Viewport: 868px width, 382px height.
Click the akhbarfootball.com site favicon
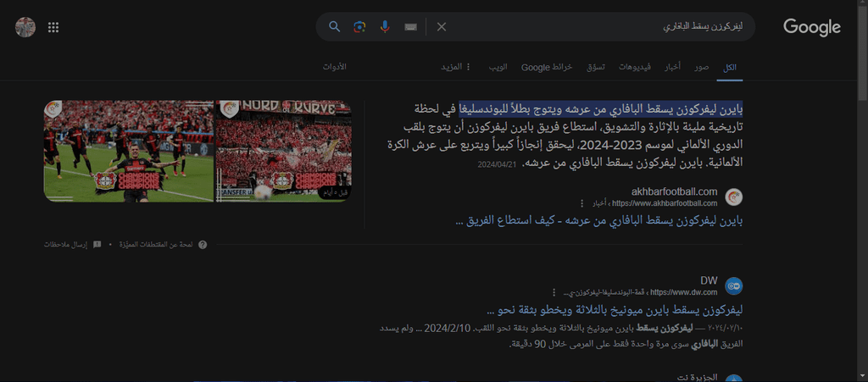[733, 197]
